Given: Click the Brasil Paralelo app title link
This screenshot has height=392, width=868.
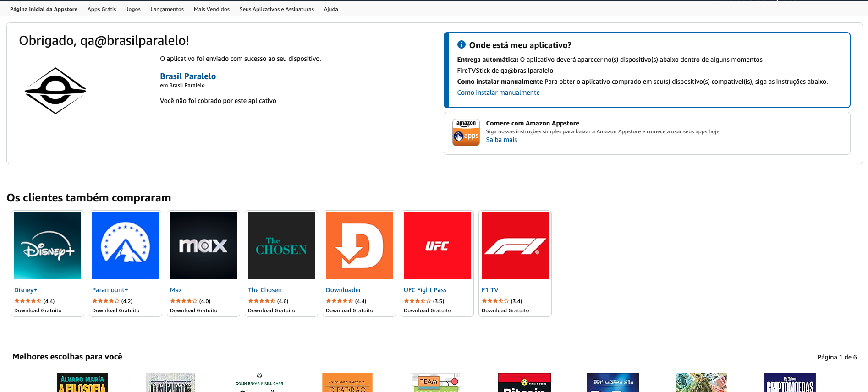Looking at the screenshot, I should (188, 76).
